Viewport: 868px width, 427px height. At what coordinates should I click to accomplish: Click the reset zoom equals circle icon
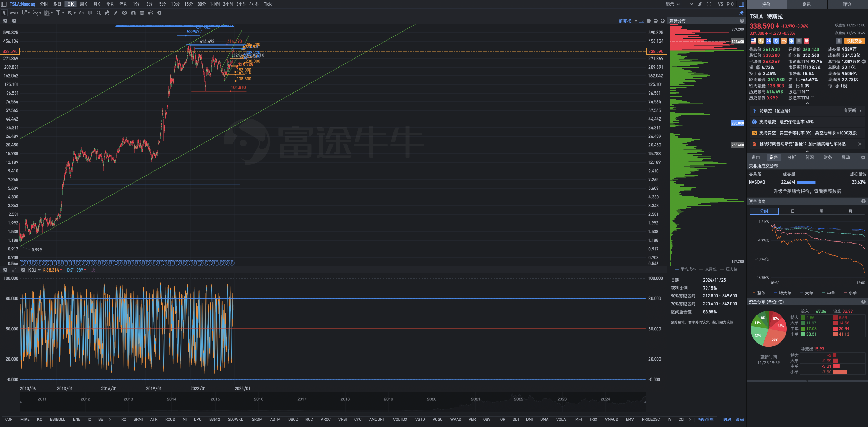649,21
